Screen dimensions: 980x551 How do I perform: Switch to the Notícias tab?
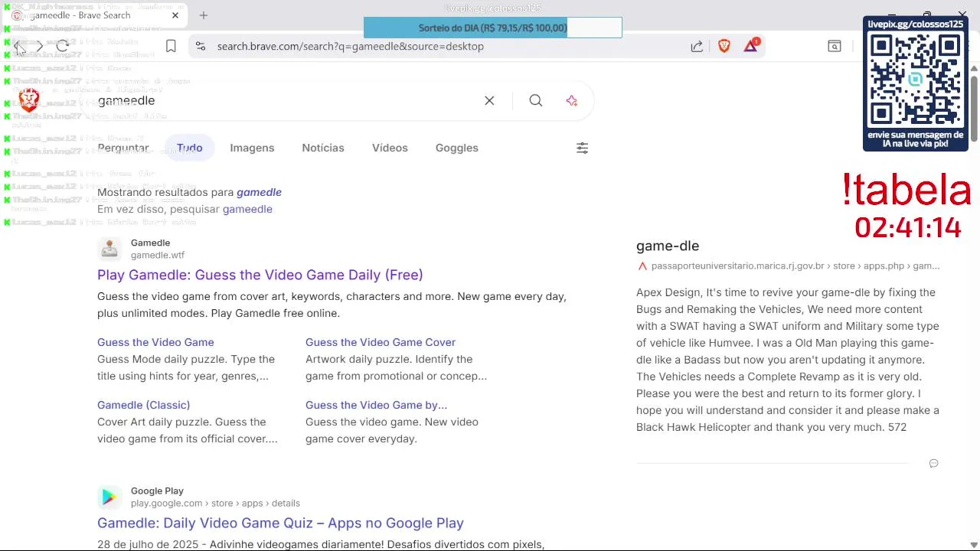323,148
